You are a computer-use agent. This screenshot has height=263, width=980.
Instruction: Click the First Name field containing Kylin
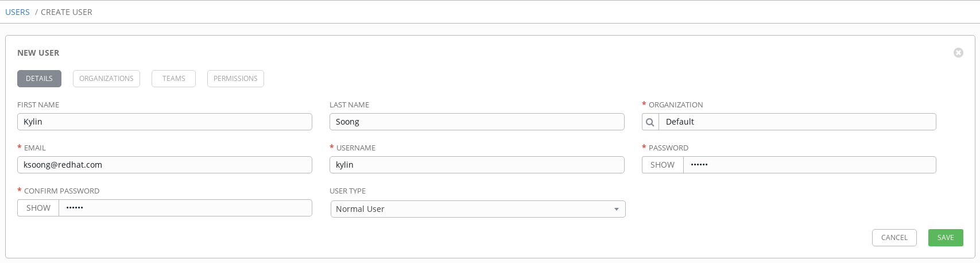pyautogui.click(x=165, y=122)
